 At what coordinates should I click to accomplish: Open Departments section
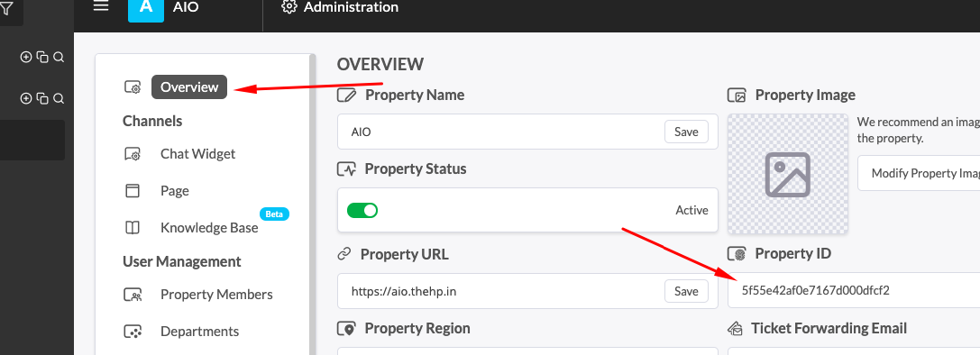[x=199, y=332]
